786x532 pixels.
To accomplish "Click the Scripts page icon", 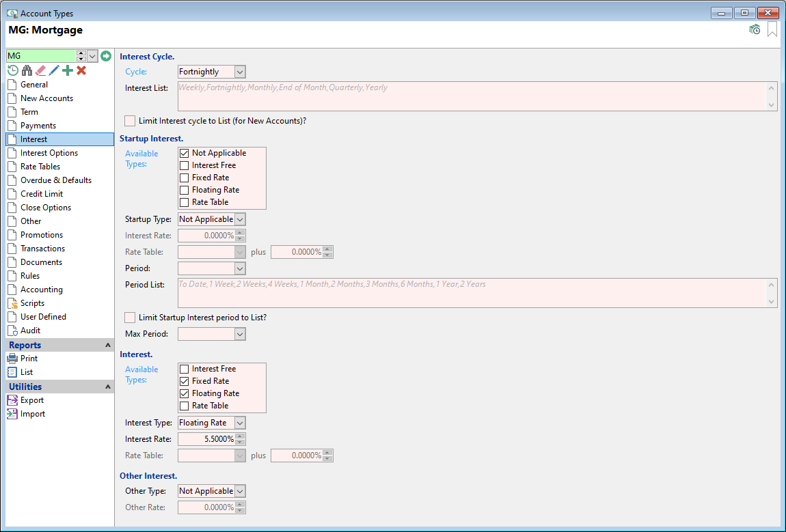I will (12, 303).
